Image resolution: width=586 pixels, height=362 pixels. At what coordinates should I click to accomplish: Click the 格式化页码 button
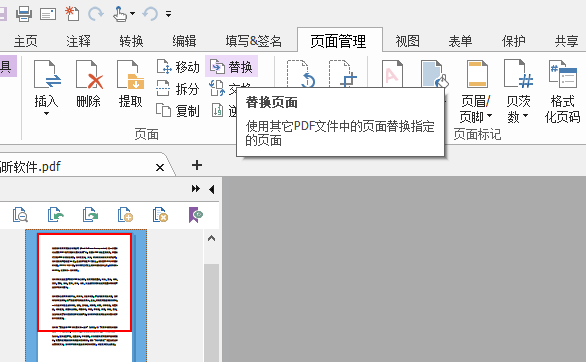[562, 92]
